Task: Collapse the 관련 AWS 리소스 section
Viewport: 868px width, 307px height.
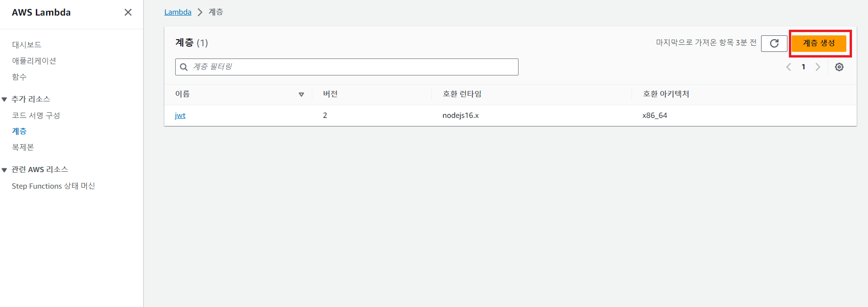Action: pyautogui.click(x=4, y=170)
